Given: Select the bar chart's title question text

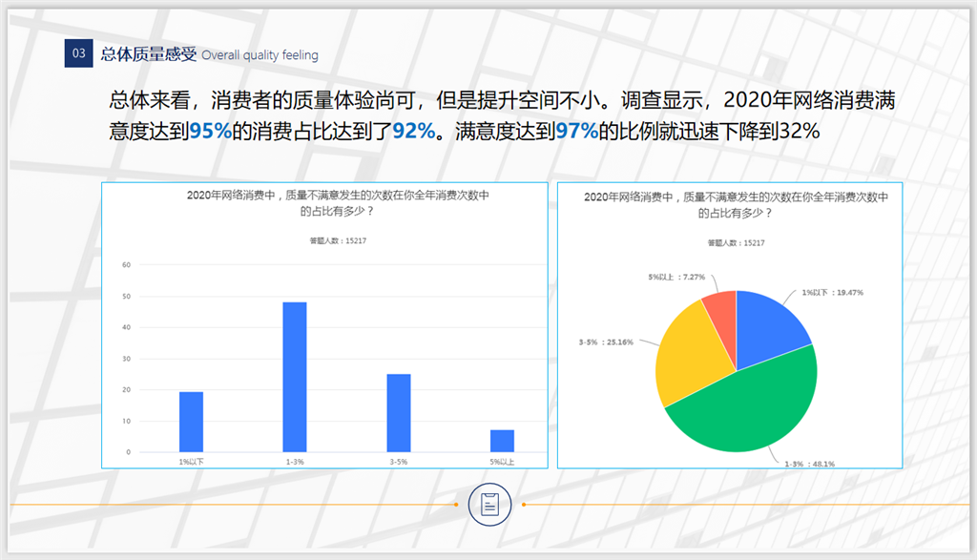Looking at the screenshot, I should 338,203.
